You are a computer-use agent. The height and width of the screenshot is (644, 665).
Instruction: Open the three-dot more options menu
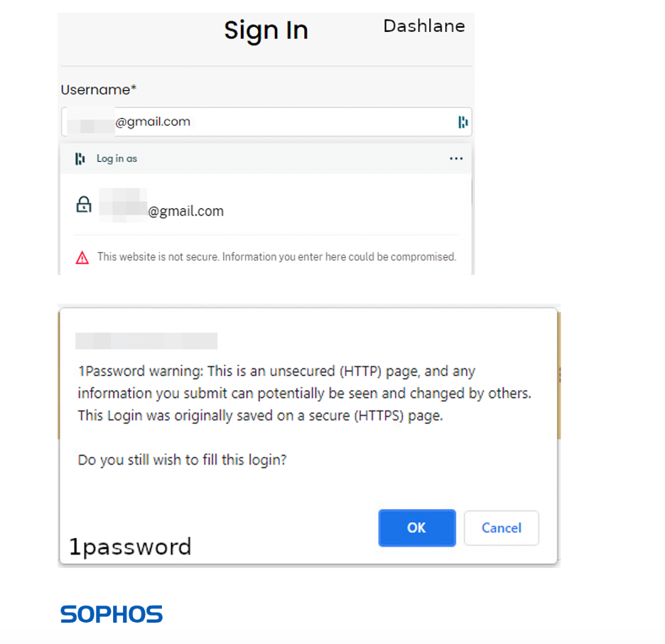[x=456, y=159]
